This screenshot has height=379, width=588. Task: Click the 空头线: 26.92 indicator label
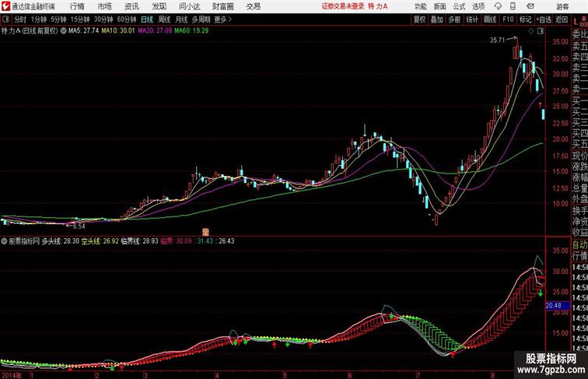tap(100, 241)
